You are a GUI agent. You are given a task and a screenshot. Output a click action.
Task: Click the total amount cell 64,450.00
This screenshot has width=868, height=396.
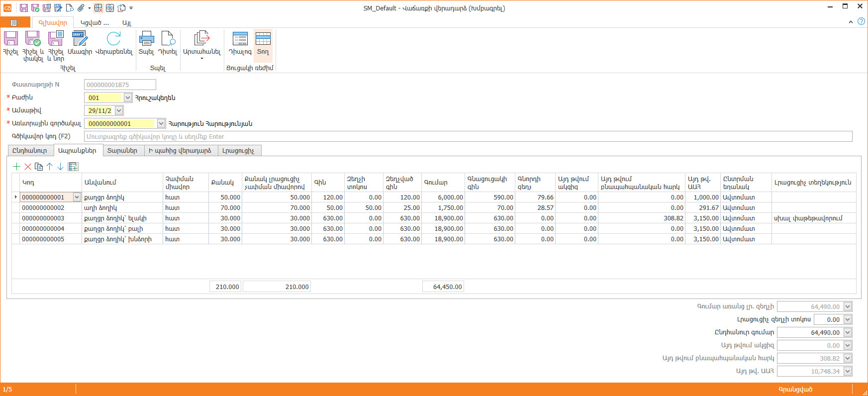(x=443, y=287)
